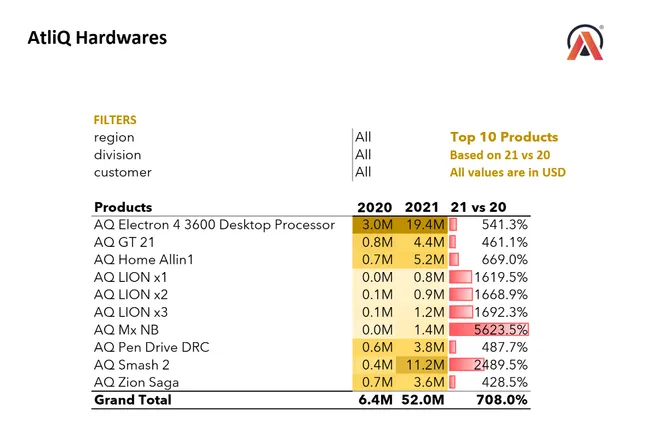Click the 5.2M value for AQ Home Allin1
This screenshot has width=650, height=445.
click(x=429, y=260)
